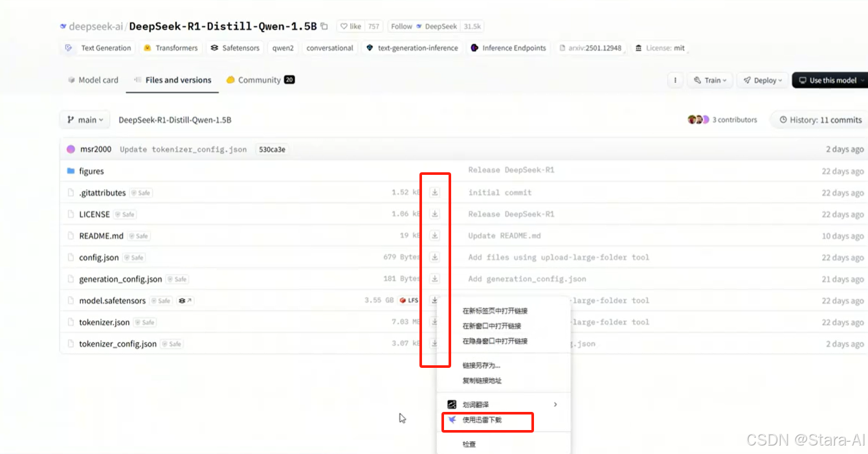Choose 在新标签页中打开链接 from context menu

[495, 311]
